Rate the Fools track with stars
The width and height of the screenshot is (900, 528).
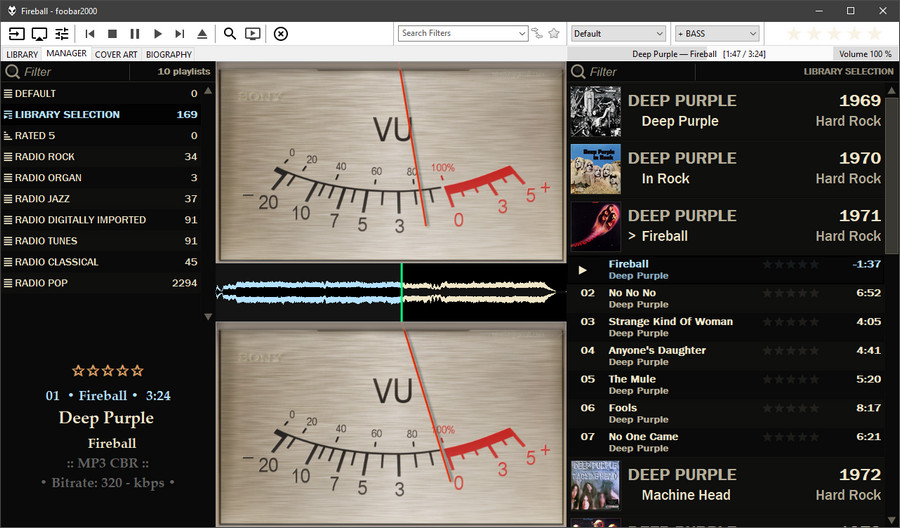(791, 408)
